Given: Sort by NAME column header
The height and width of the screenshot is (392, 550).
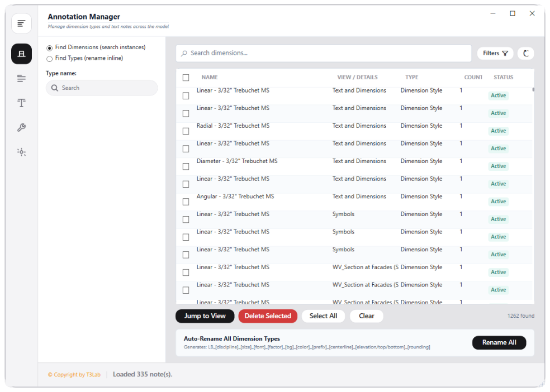Looking at the screenshot, I should point(210,78).
